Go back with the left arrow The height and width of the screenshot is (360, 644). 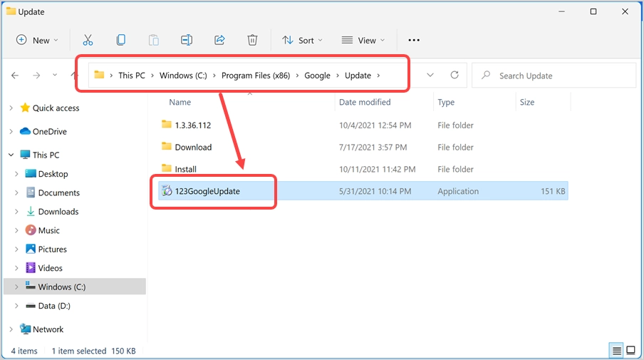(x=15, y=75)
